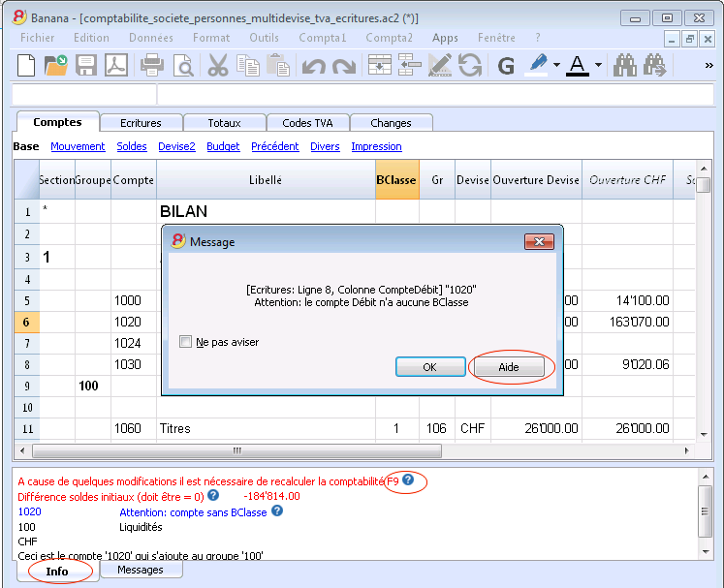Click the blue 1020 account link in info panel

point(29,511)
